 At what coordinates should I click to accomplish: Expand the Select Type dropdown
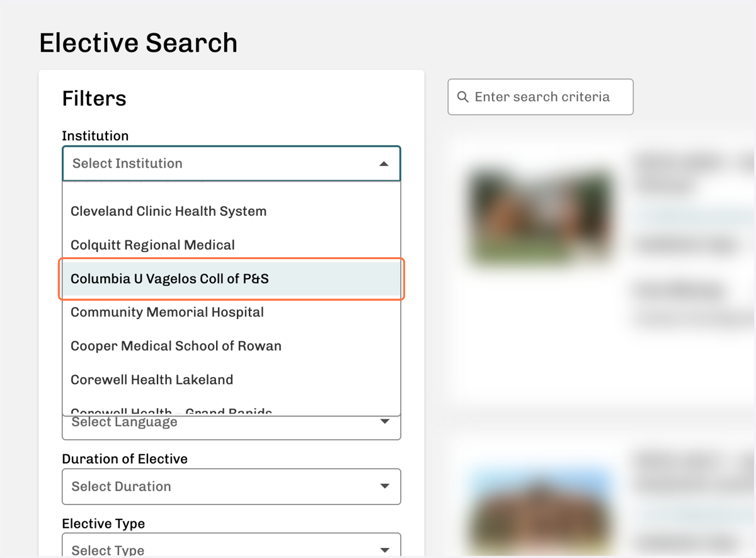(x=231, y=546)
